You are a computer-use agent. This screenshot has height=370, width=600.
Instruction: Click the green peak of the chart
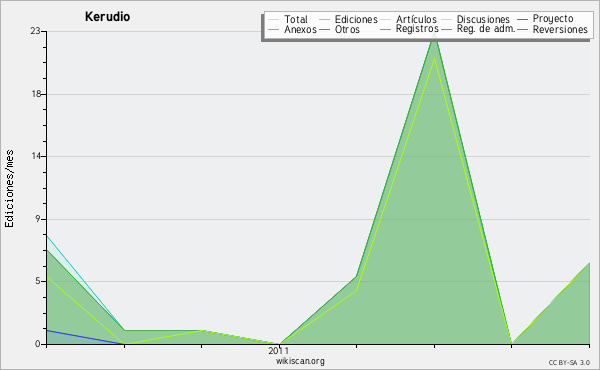434,35
